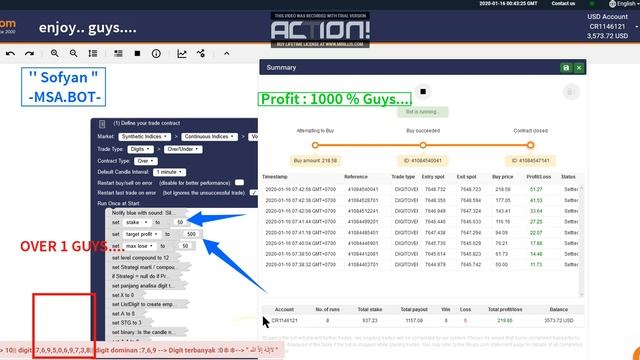Viewport: 640px width, 360px height.
Task: Open the English language selector
Action: tap(623, 4)
